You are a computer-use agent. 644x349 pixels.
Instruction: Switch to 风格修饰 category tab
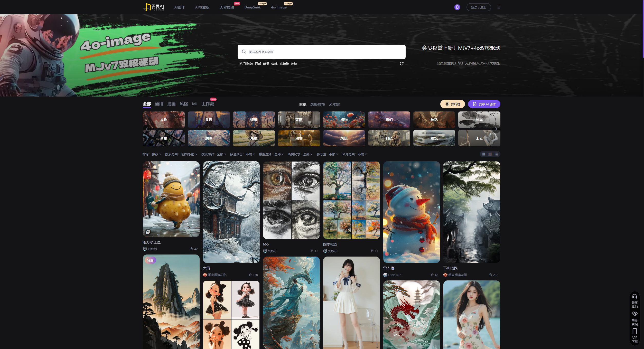tap(318, 104)
